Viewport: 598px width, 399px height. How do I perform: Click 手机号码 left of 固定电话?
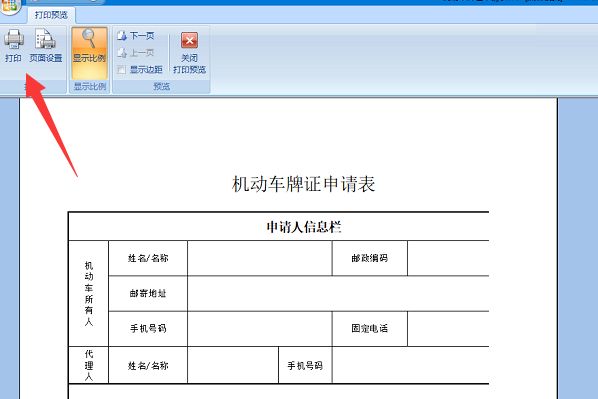point(148,328)
